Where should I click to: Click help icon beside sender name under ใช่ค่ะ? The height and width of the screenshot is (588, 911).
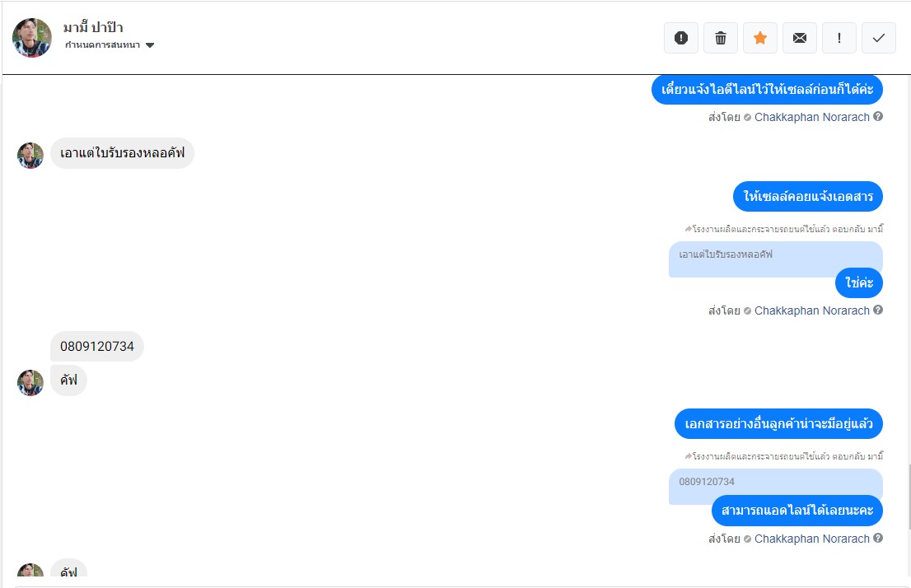(878, 310)
